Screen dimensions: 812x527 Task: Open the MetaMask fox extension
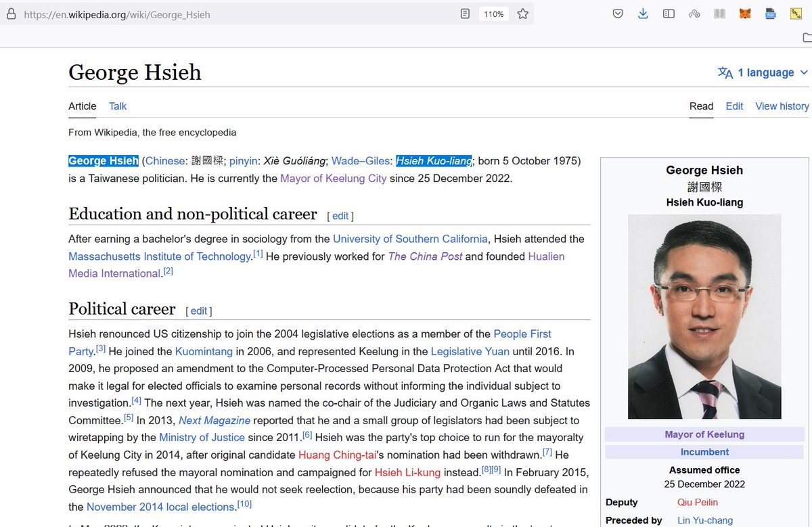(745, 14)
